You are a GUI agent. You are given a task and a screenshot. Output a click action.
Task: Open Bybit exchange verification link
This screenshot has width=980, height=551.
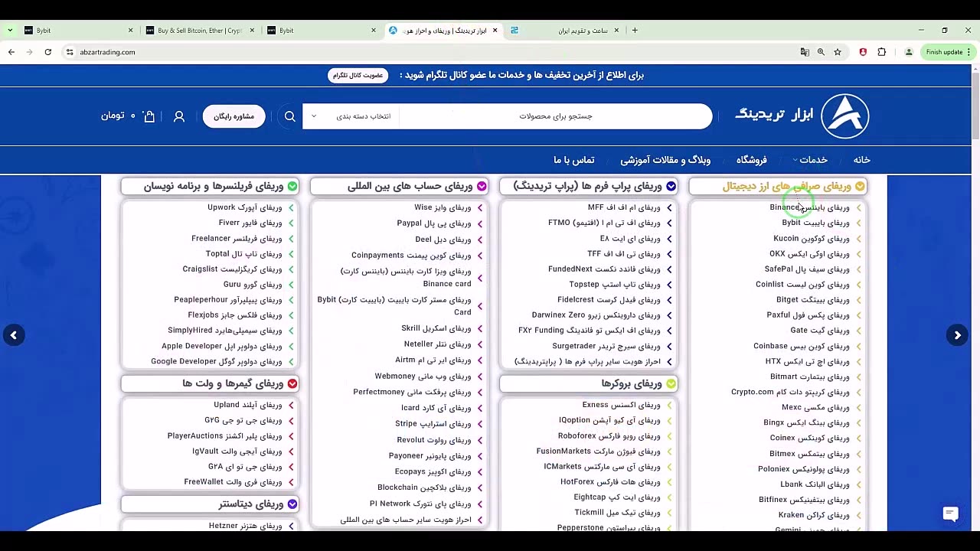815,223
